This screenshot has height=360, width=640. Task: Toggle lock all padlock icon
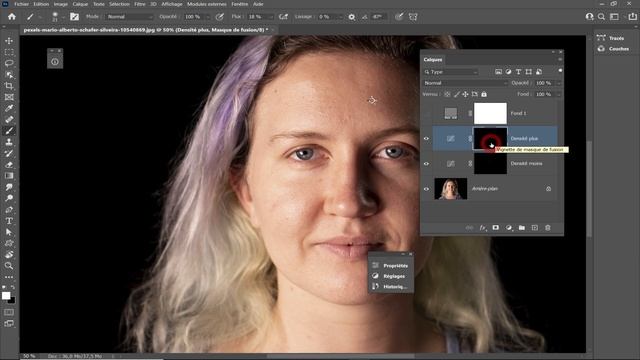coord(484,94)
